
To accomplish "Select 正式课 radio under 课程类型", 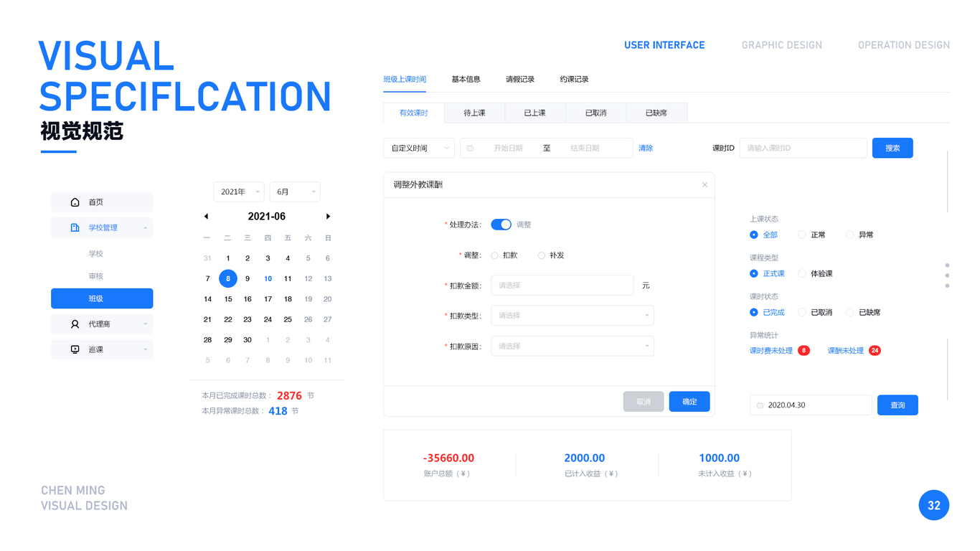I will click(x=754, y=273).
